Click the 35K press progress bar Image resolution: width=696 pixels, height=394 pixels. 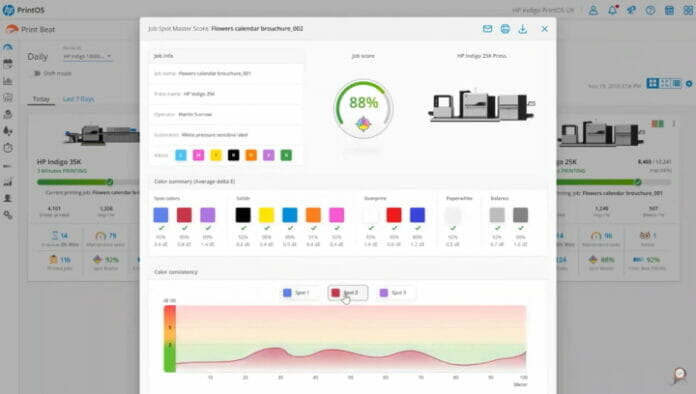point(88,182)
